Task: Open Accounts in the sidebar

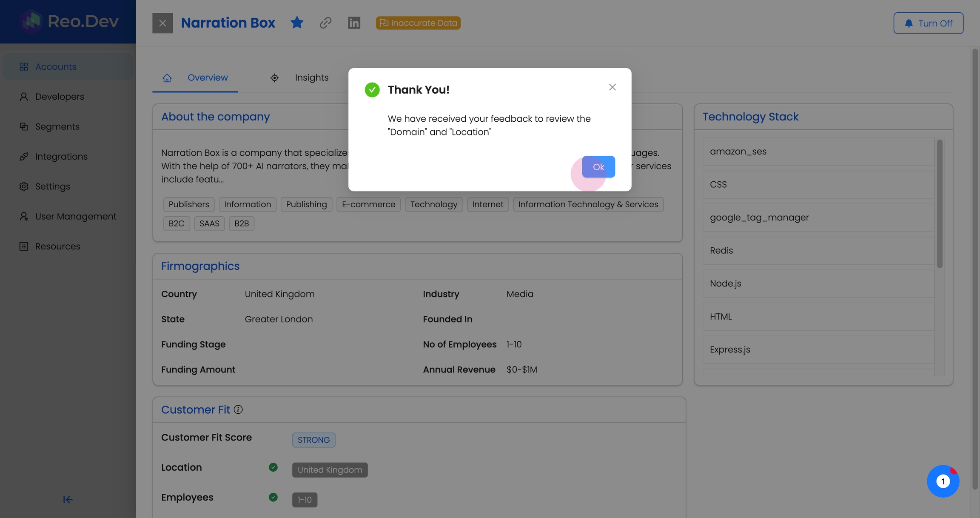Action: 56,67
